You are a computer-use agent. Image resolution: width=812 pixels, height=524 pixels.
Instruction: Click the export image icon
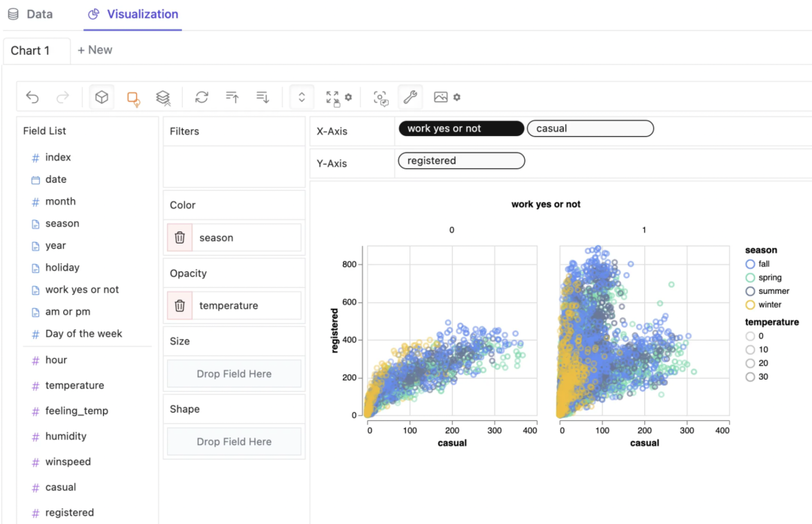coord(441,97)
